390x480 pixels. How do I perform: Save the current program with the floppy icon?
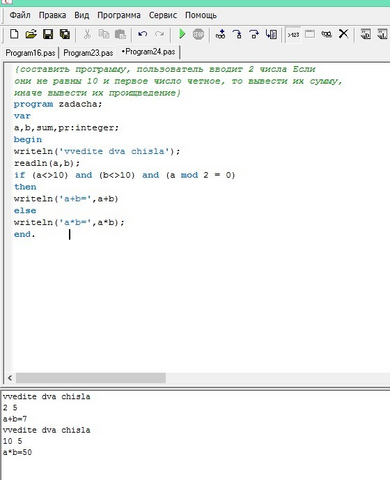pyautogui.click(x=48, y=34)
